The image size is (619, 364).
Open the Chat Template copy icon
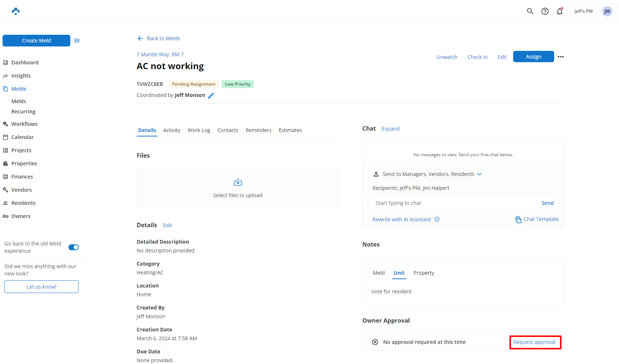[518, 219]
